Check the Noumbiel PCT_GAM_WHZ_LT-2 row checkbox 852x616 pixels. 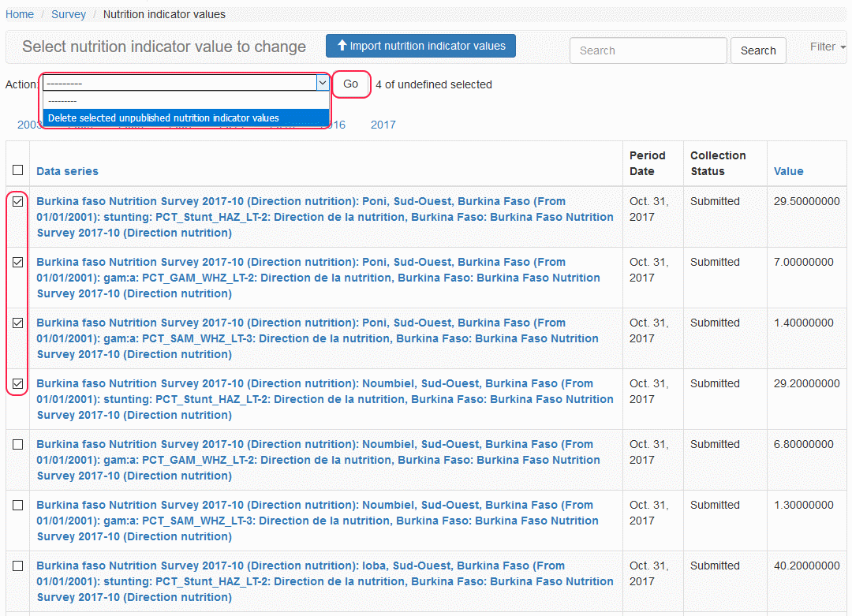click(x=18, y=444)
